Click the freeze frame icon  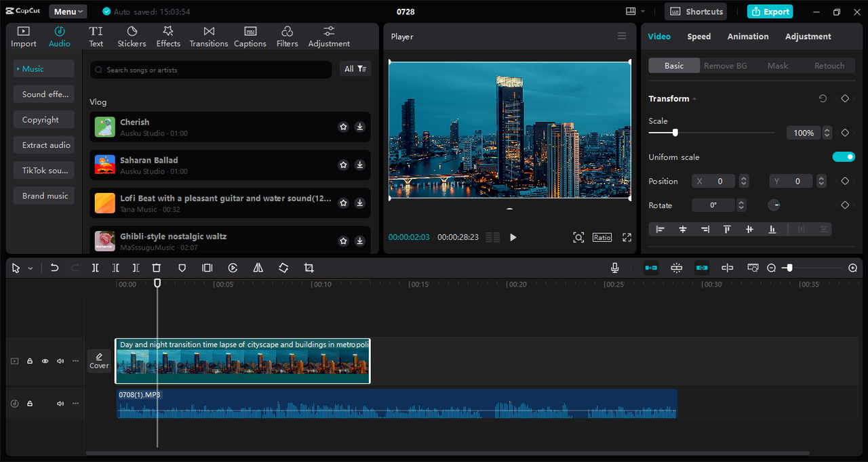click(x=207, y=268)
